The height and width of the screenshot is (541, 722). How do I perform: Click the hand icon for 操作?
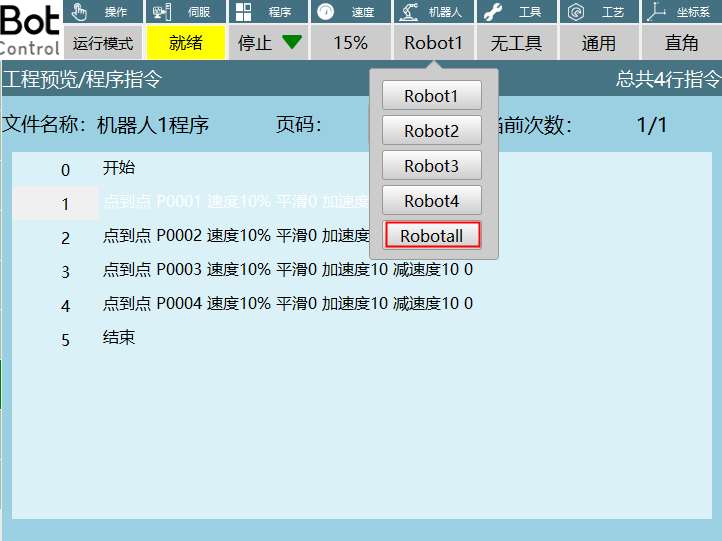point(81,12)
